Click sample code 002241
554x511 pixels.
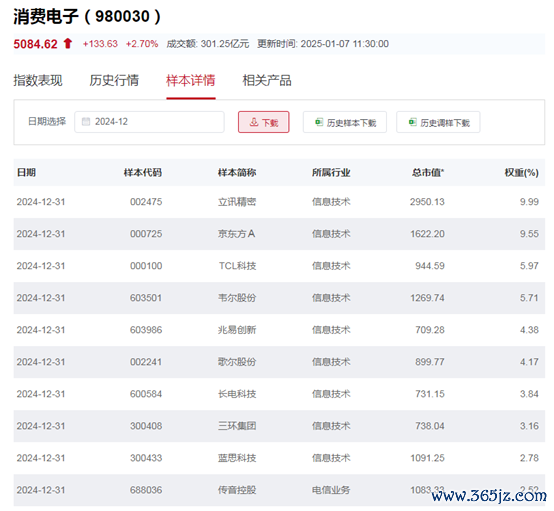[146, 362]
